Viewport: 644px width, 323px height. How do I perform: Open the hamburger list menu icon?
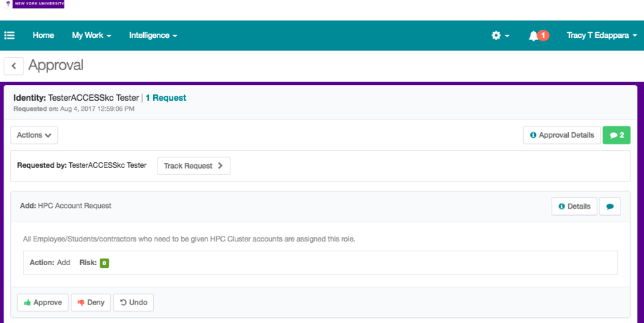click(x=10, y=36)
